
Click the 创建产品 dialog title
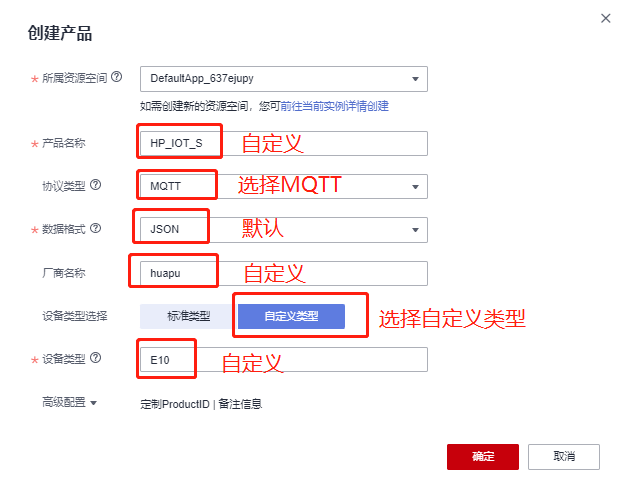point(60,34)
